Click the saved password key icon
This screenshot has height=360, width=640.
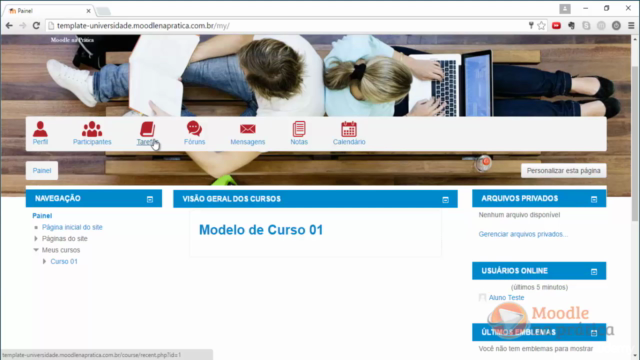click(531, 26)
